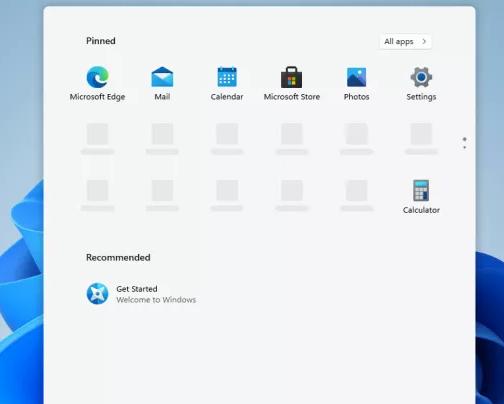Click the chevron arrow in All apps
Screen dimensions: 504x404
[x=424, y=42]
